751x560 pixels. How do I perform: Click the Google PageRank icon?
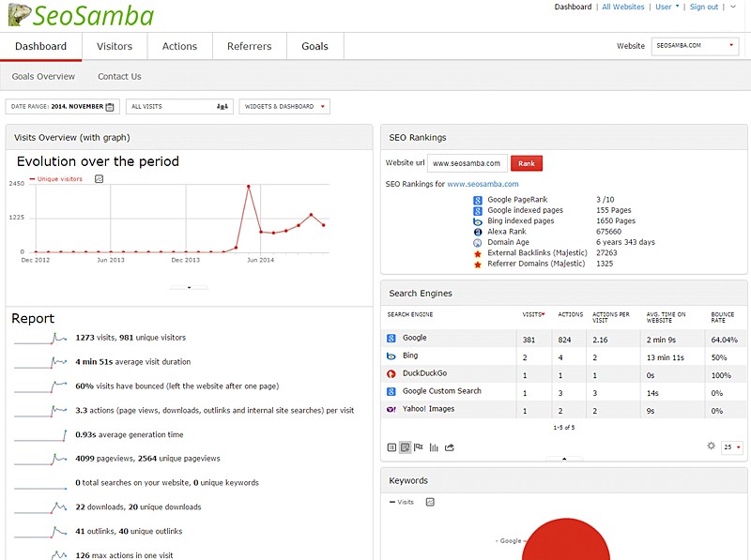pyautogui.click(x=478, y=200)
